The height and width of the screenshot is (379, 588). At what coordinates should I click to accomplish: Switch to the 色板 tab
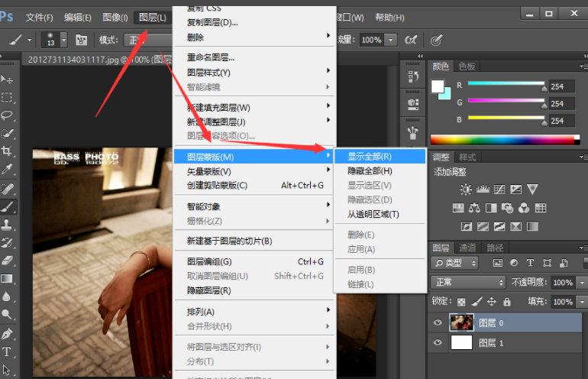pos(467,66)
